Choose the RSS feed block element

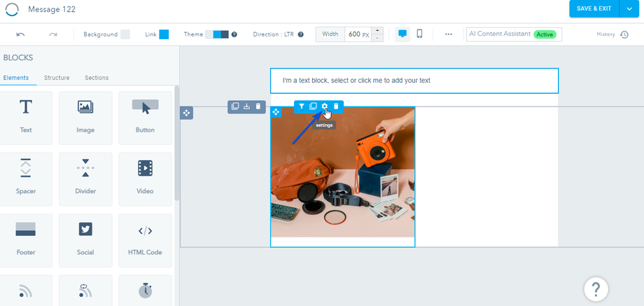point(25,291)
